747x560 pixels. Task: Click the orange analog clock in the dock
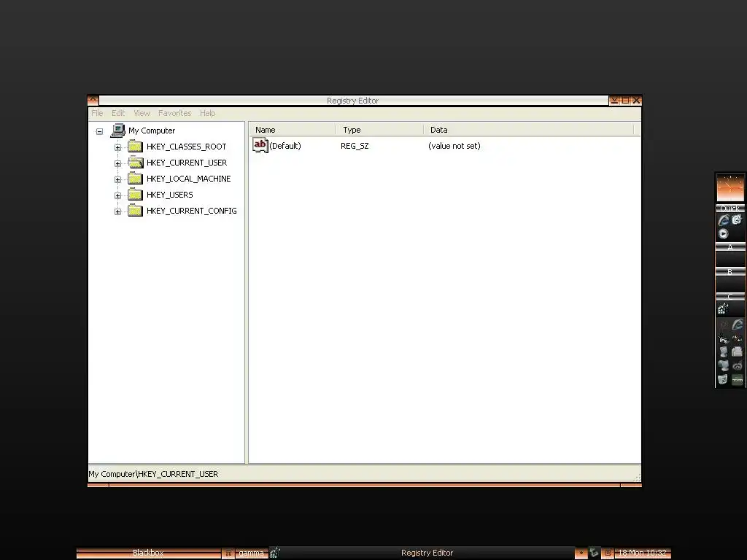[x=729, y=187]
